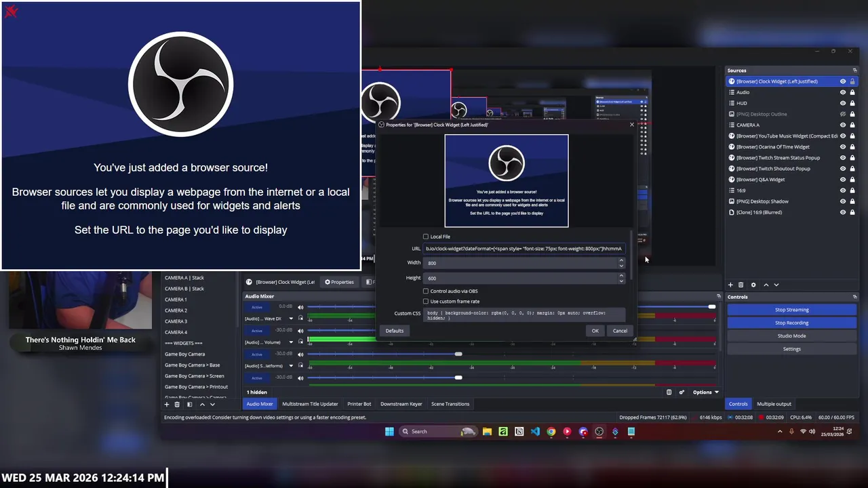Screen dimensions: 868x488
Task: Open Volume audio track dropdown
Action: tap(291, 342)
